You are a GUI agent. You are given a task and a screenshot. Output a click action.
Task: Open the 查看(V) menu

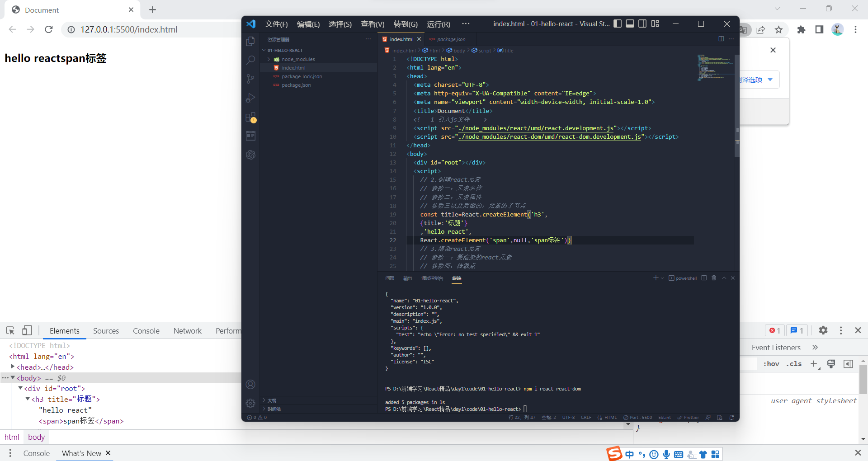point(372,24)
